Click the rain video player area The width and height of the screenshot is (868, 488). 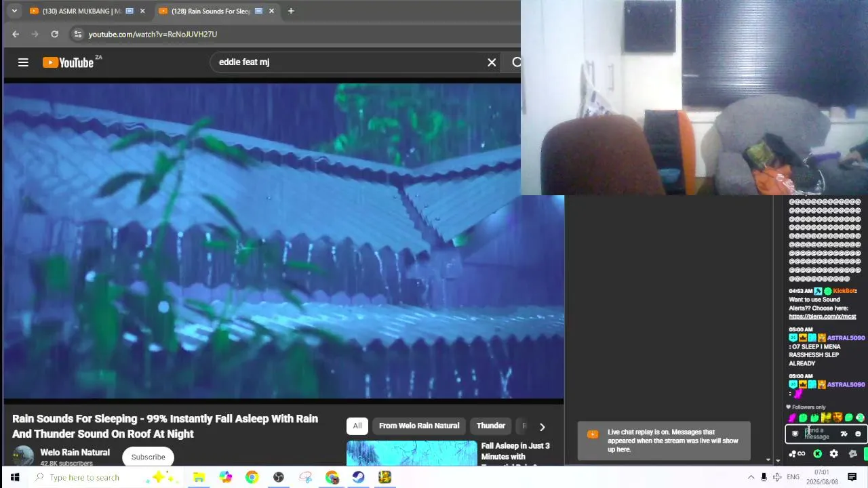coord(283,241)
